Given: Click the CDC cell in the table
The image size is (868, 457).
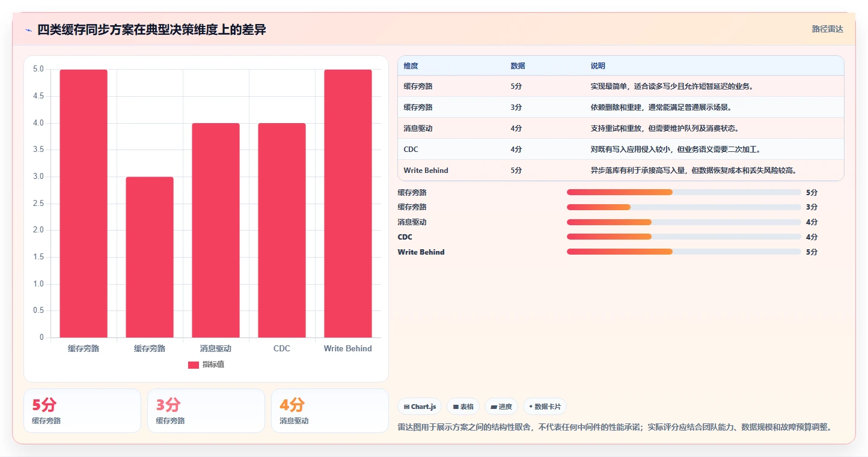Looking at the screenshot, I should pyautogui.click(x=410, y=150).
